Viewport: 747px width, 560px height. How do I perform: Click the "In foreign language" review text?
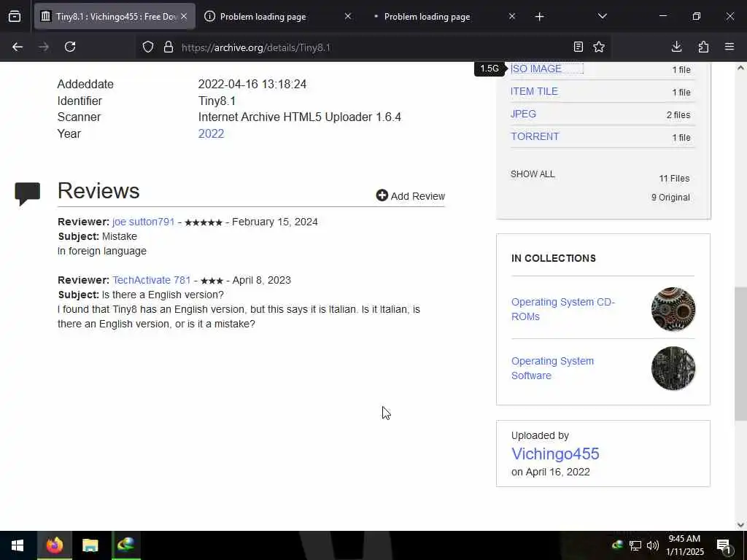[102, 251]
